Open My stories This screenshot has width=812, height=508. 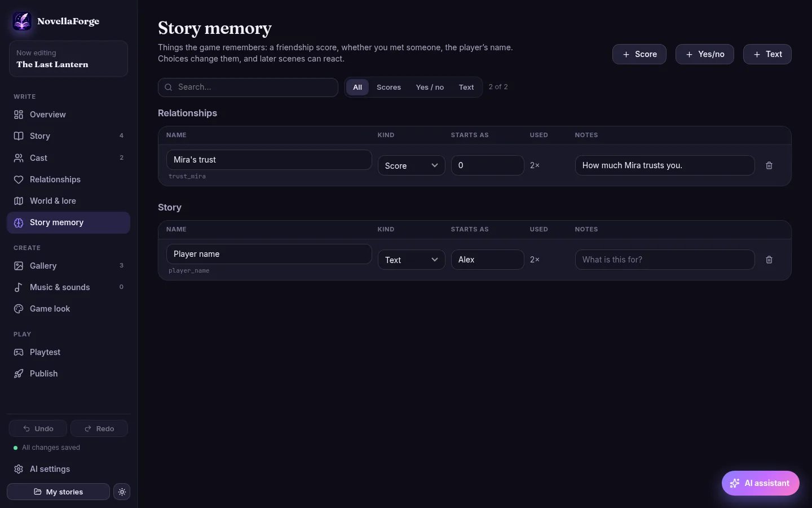coord(58,492)
